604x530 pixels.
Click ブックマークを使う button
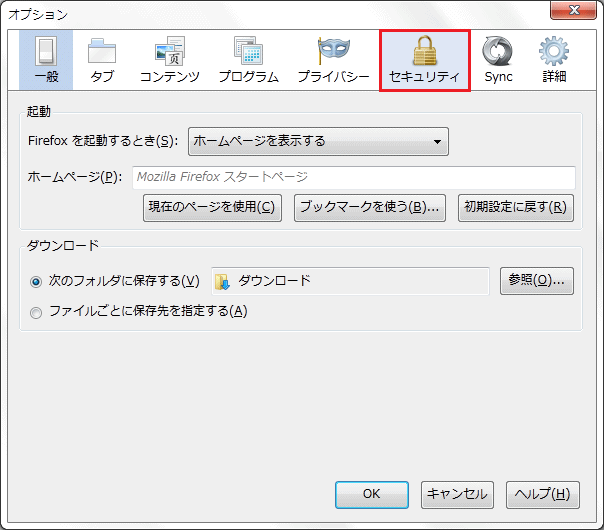click(x=370, y=208)
